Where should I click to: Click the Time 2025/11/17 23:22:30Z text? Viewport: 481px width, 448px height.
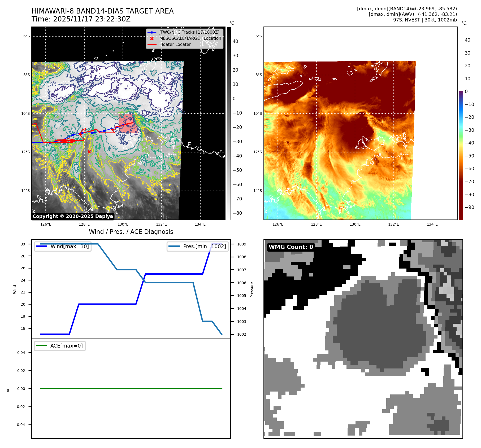point(81,19)
